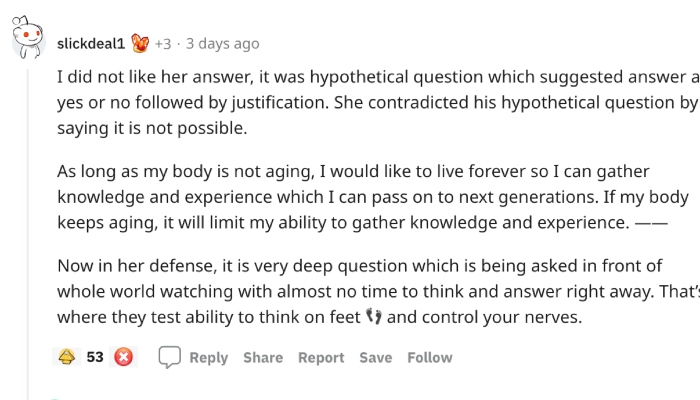Image resolution: width=700 pixels, height=400 pixels.
Task: Reply to slickdeal1's comment
Action: [208, 358]
